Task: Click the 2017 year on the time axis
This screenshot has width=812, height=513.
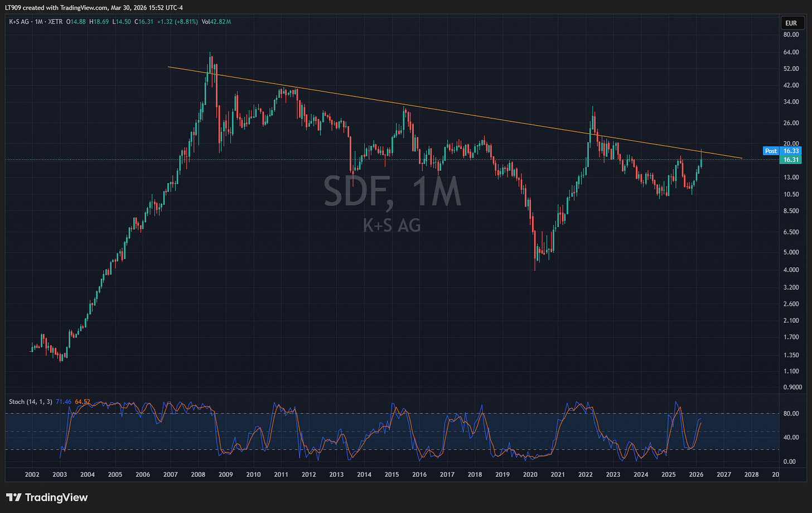Action: click(x=447, y=474)
